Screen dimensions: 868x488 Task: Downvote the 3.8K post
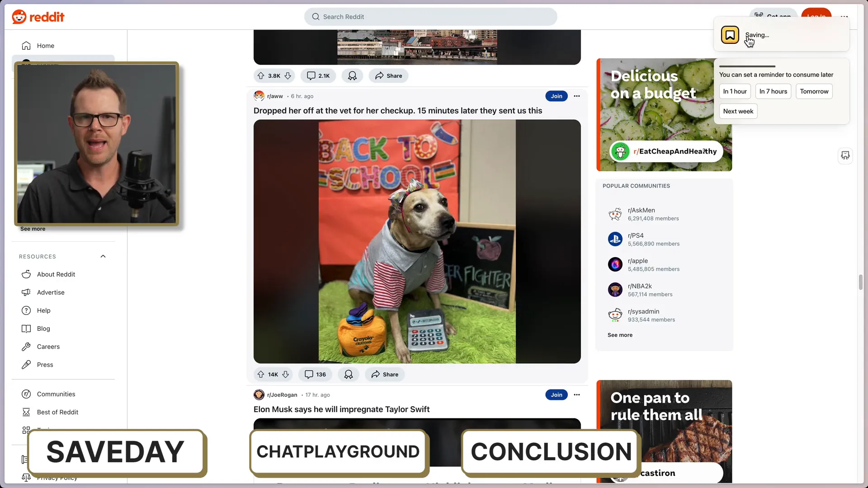(288, 76)
